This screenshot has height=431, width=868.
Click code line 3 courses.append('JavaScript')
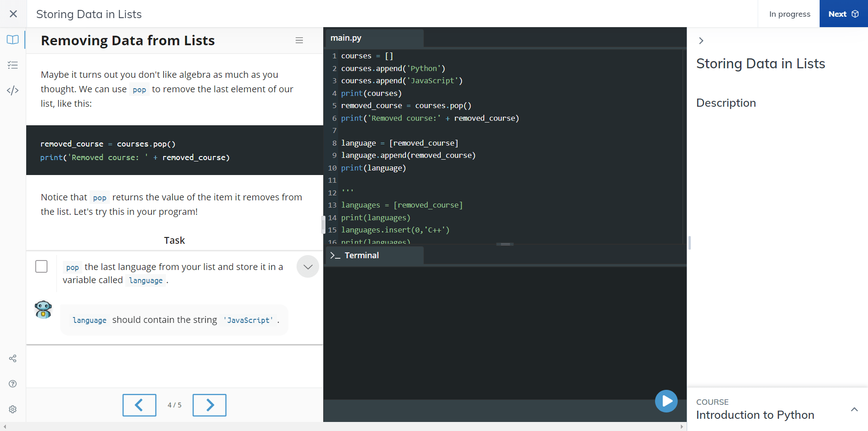click(x=402, y=81)
